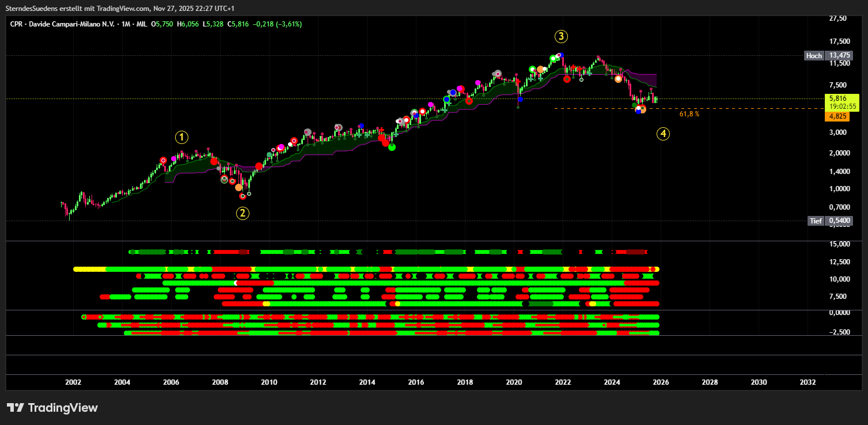
Task: Click the Tief 0,5400 price label
Action: [x=829, y=221]
